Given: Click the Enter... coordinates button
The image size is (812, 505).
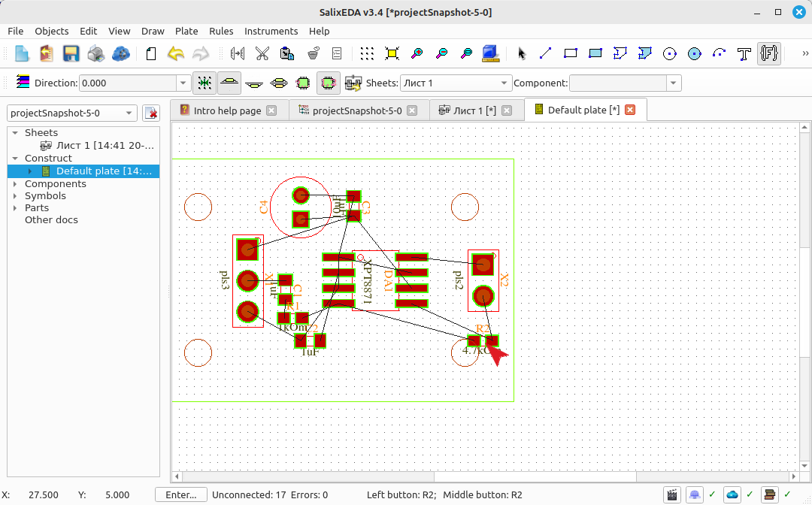Looking at the screenshot, I should pyautogui.click(x=180, y=495).
